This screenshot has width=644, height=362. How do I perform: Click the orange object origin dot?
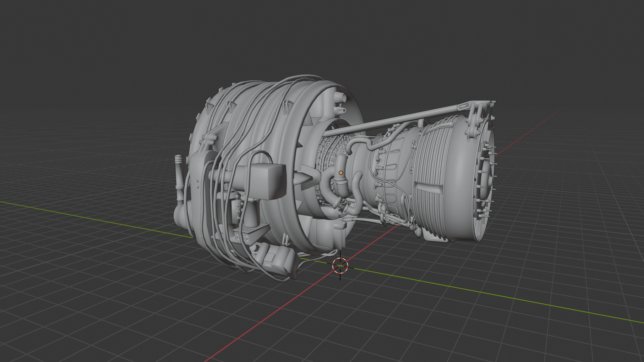pyautogui.click(x=341, y=173)
